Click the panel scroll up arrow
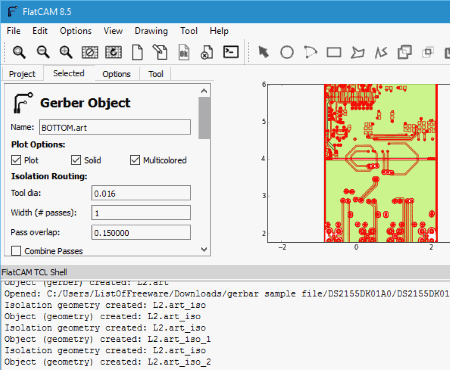The image size is (450, 370). (204, 91)
